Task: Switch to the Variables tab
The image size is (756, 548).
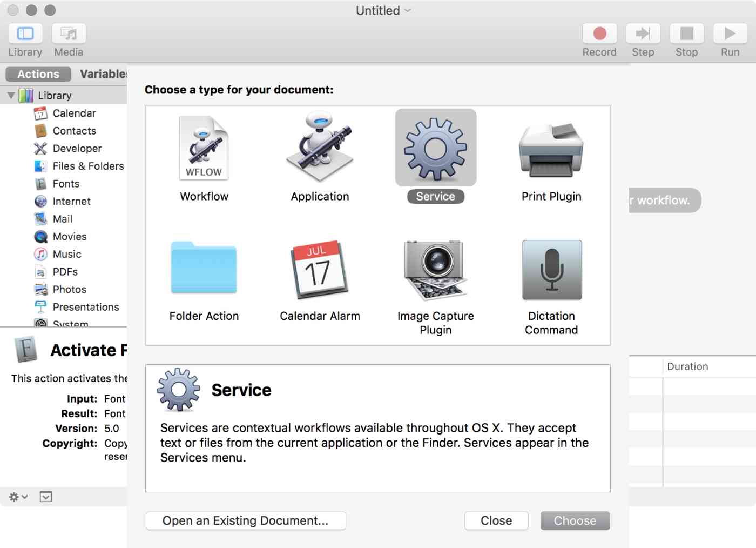Action: 103,73
